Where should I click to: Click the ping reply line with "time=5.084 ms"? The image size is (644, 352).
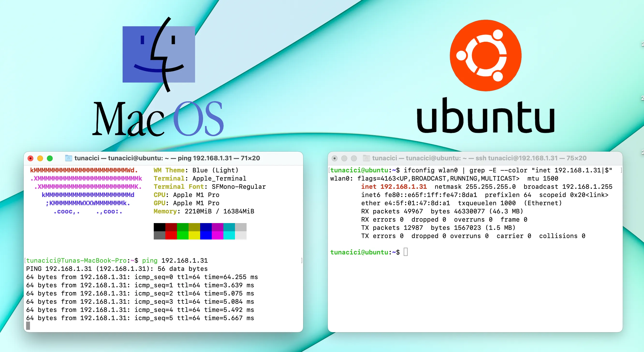140,302
